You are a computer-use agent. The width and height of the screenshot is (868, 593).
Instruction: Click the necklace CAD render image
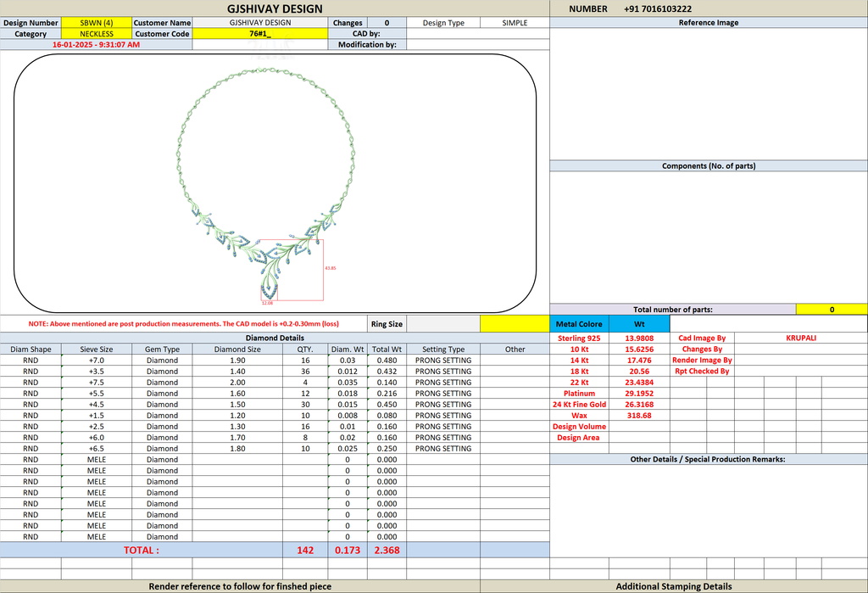tap(265, 186)
